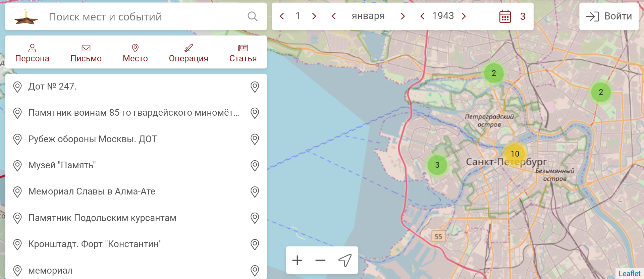Click the locate-me arrow icon
644x279 pixels.
pos(345,260)
